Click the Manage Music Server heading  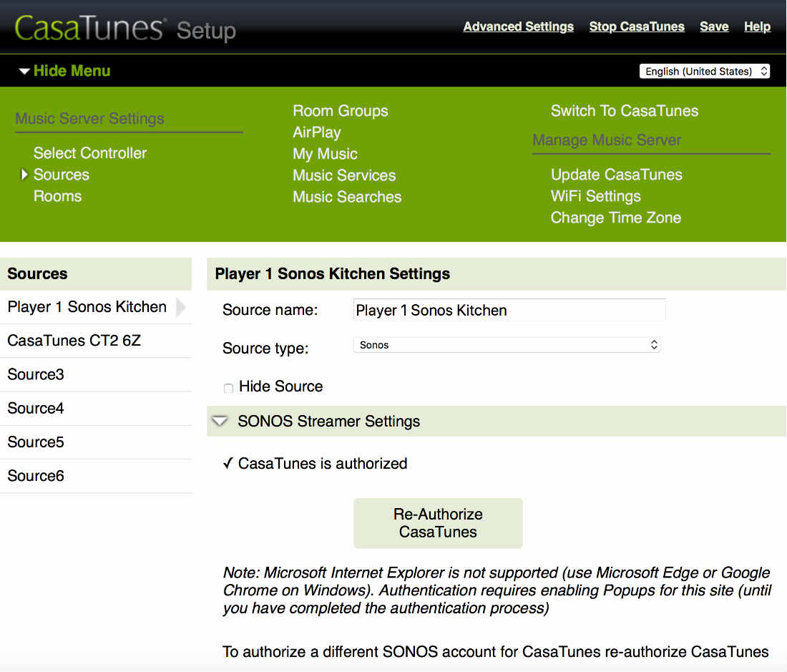point(606,140)
